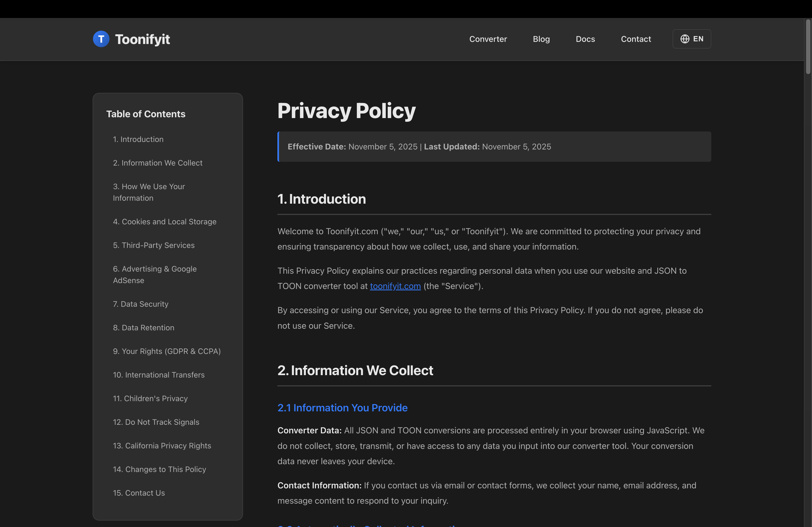Open '2. Information We Collect' section
This screenshot has width=812, height=527.
[158, 163]
